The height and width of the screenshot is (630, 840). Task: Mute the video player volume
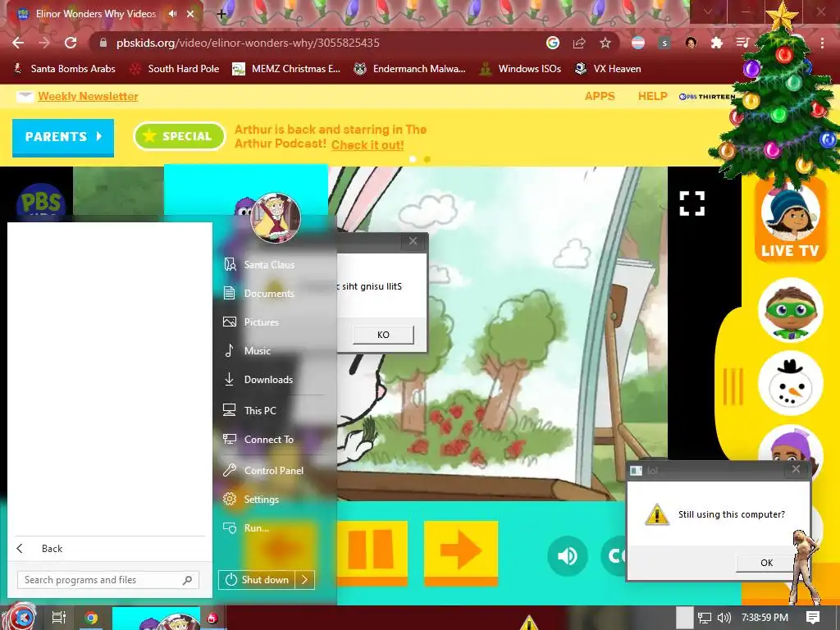point(568,556)
